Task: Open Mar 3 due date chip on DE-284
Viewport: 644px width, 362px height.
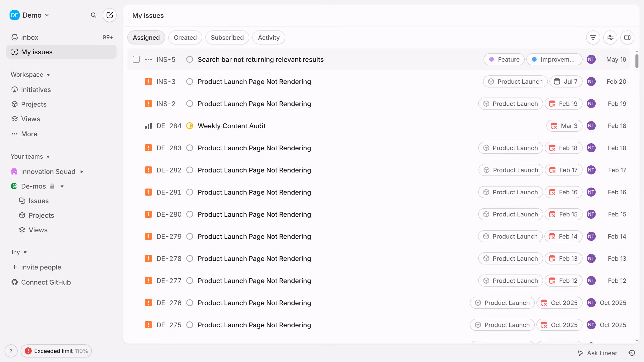Action: 565,126
